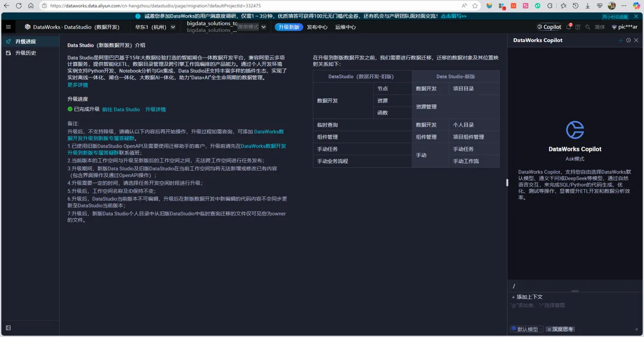
Task: Click the send arrow icon in Copilot
Action: click(637, 329)
